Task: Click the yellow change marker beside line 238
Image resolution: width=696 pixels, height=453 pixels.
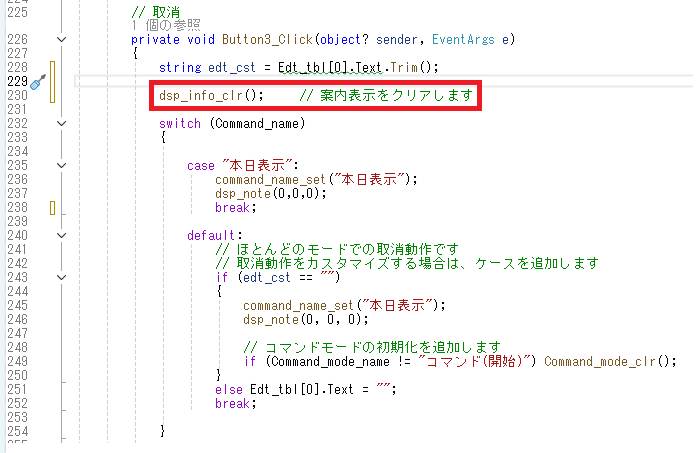Action: 52,208
